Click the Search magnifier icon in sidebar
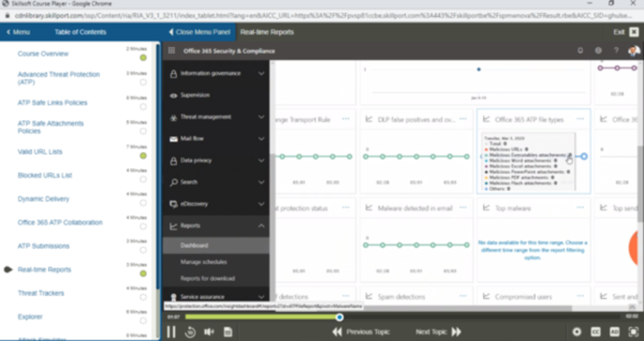644x341 pixels. pyautogui.click(x=173, y=183)
